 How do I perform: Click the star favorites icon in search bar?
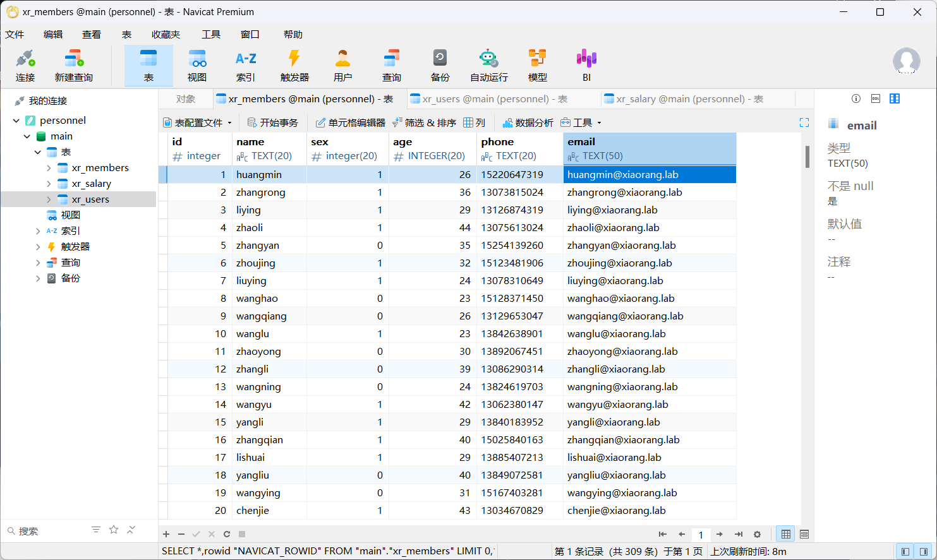[114, 530]
